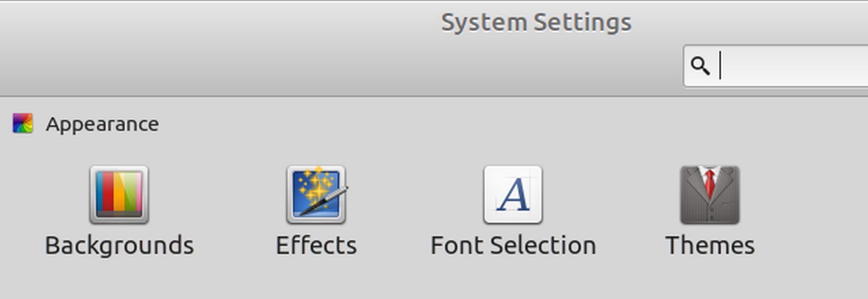Click the Effects text label
This screenshot has height=299, width=868.
click(316, 246)
